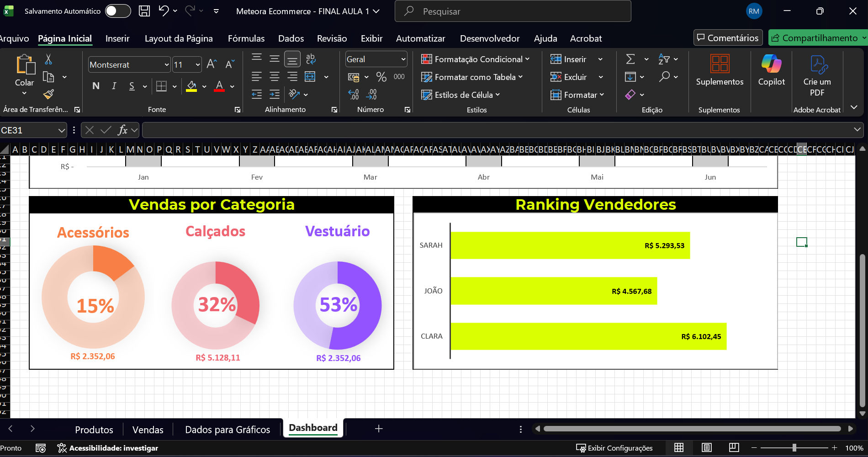The image size is (868, 457).
Task: Open the Arquivo menu
Action: (x=14, y=38)
